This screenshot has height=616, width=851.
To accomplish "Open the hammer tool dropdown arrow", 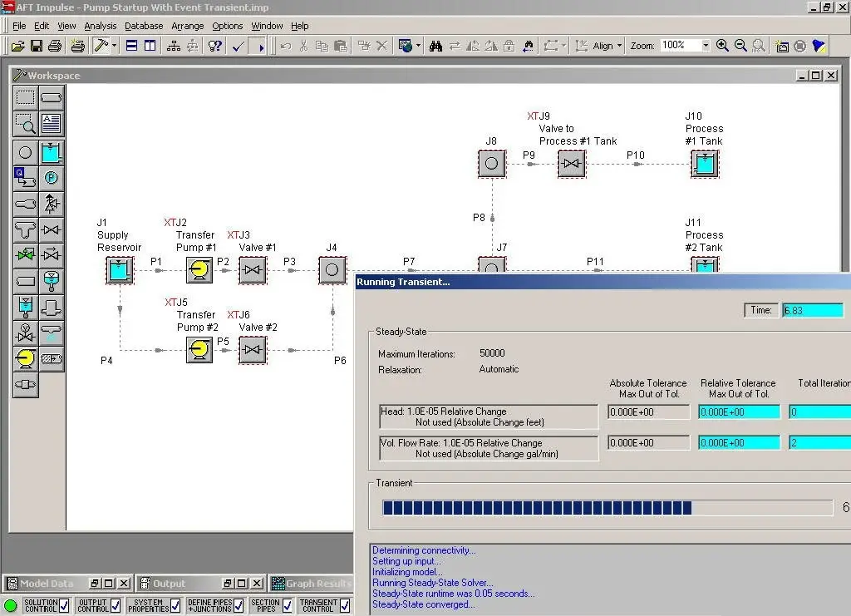I will 114,46.
